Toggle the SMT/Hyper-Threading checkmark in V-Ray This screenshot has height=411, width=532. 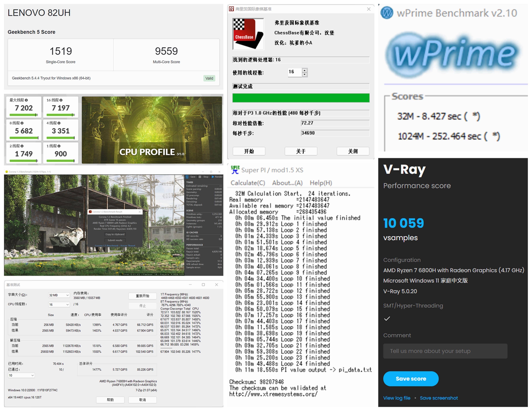pos(387,318)
